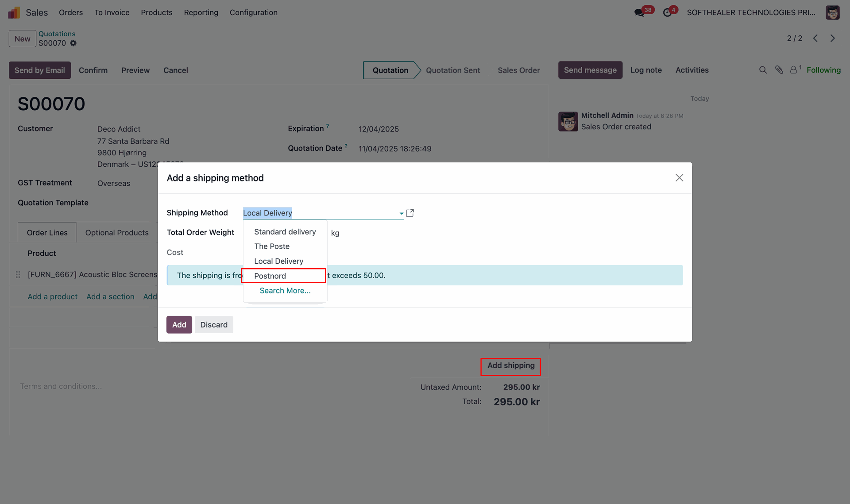Open the Reporting menu
Image resolution: width=850 pixels, height=504 pixels.
[x=201, y=12]
